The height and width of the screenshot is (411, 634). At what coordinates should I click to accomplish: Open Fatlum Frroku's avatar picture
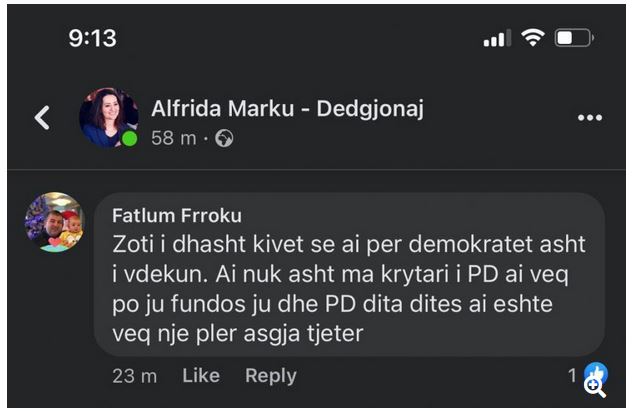pyautogui.click(x=54, y=222)
